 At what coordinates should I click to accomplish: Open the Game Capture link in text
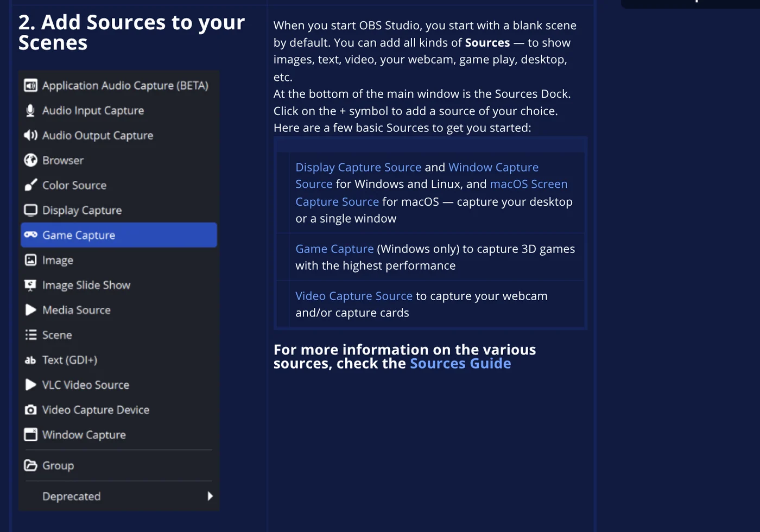334,249
